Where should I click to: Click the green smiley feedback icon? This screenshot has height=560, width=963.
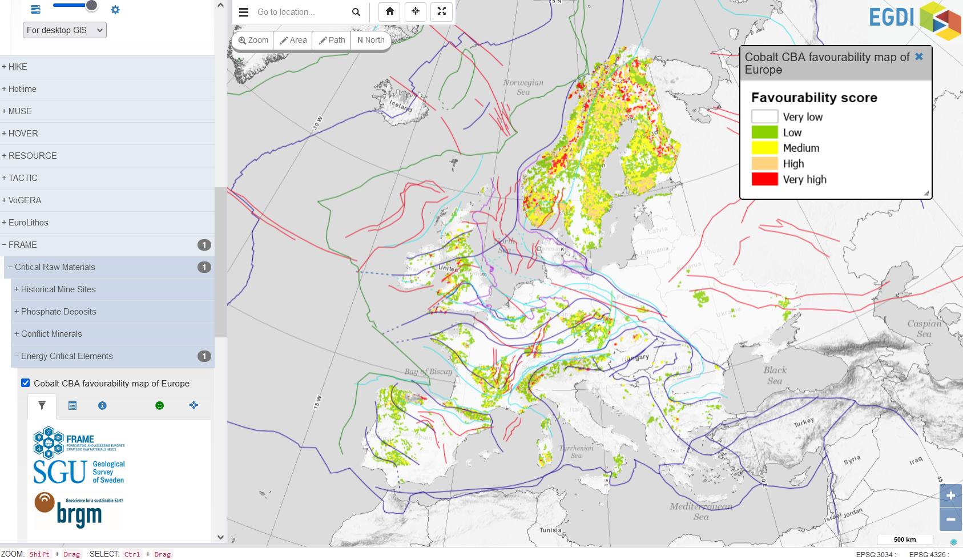click(x=160, y=406)
